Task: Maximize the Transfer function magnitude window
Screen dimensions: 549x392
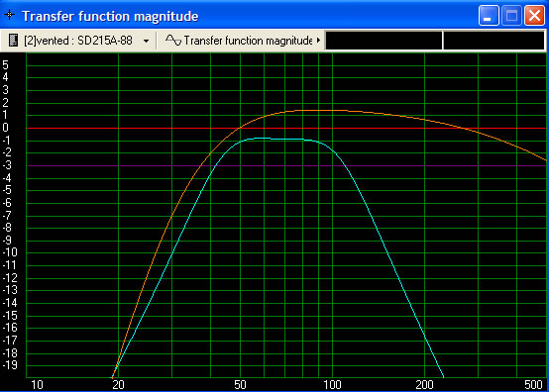Action: pyautogui.click(x=511, y=16)
